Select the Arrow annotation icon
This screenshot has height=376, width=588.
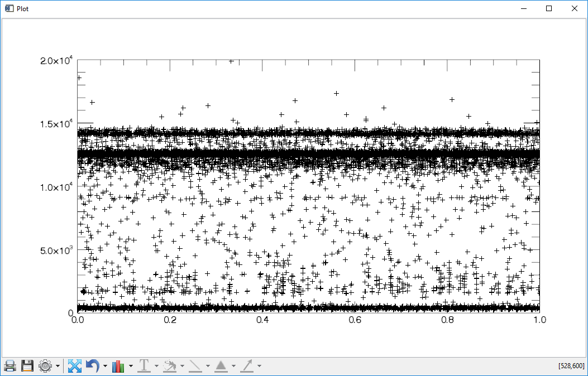pos(246,365)
